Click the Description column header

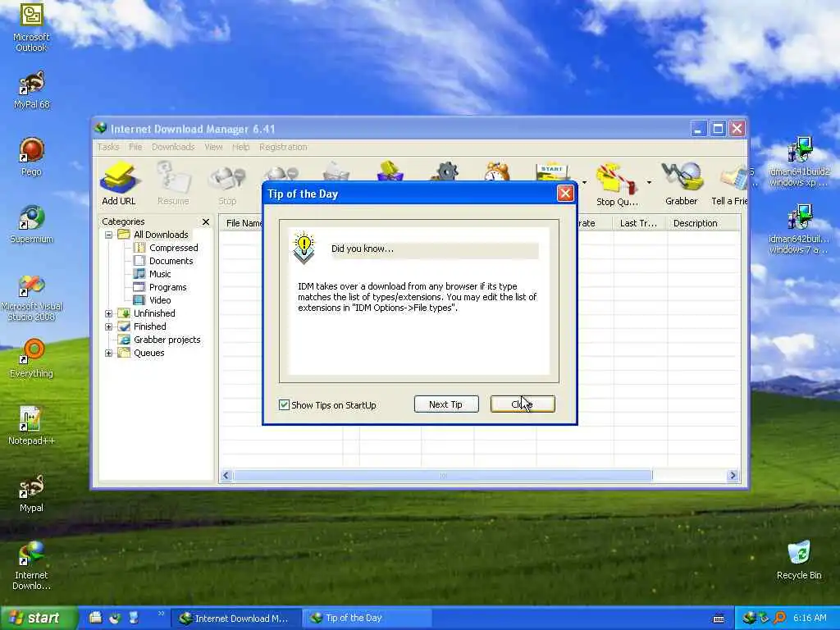(x=703, y=223)
